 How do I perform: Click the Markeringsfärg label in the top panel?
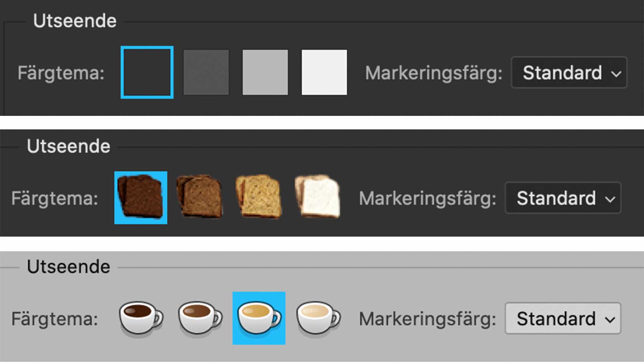click(x=434, y=73)
